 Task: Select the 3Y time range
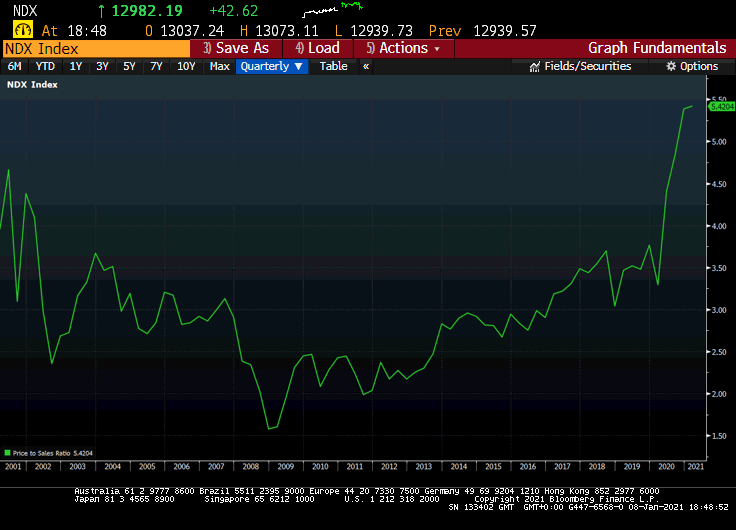tap(102, 66)
